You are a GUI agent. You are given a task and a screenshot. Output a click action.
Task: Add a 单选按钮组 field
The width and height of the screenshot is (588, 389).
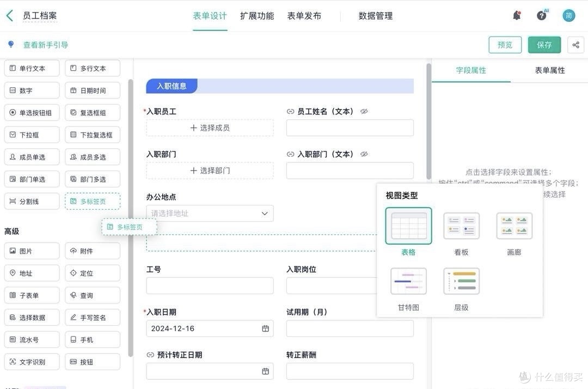pyautogui.click(x=32, y=113)
